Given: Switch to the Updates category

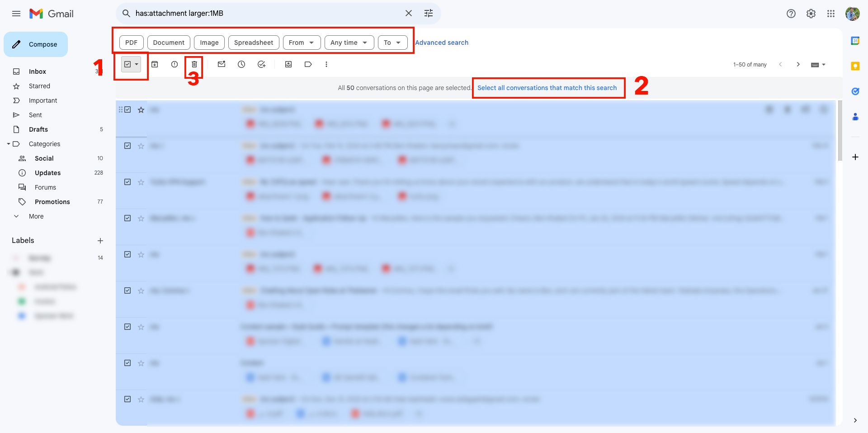Looking at the screenshot, I should coord(48,172).
